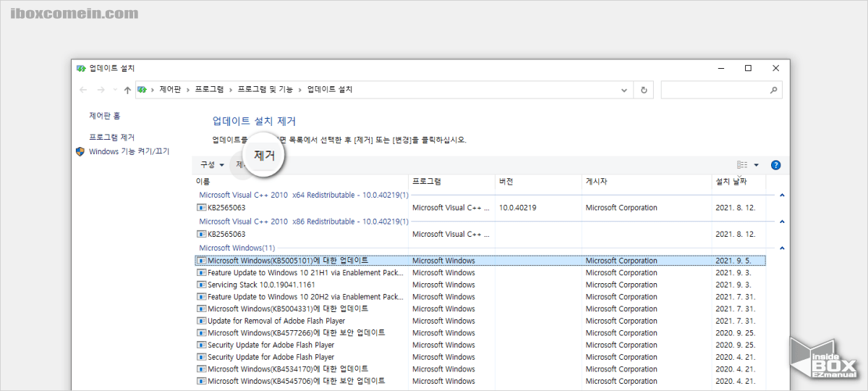Click the Windows 기능 켜기/끄기 shield icon
The height and width of the screenshot is (391, 868).
pos(80,151)
